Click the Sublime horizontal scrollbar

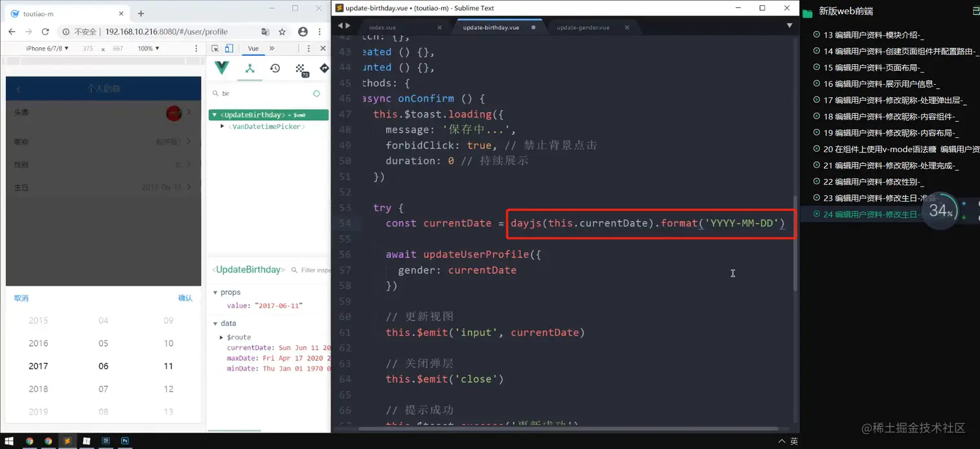pos(567,428)
